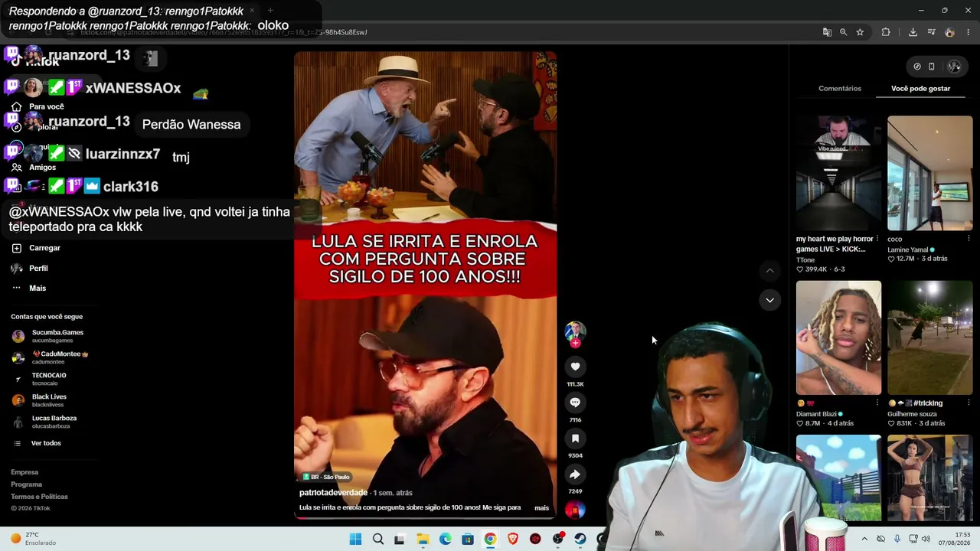Show hidden system tray icons
980x551 pixels.
864,539
